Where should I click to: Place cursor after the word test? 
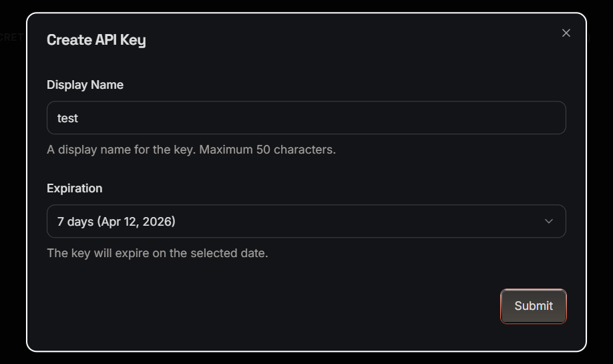tap(79, 118)
